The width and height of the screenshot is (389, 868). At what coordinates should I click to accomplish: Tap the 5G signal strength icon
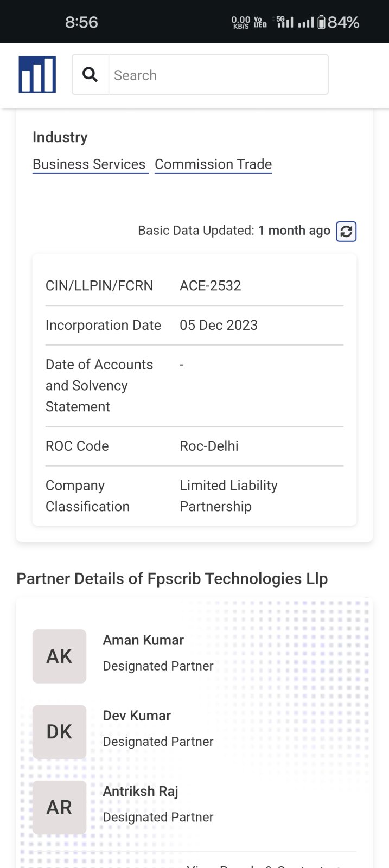(285, 22)
